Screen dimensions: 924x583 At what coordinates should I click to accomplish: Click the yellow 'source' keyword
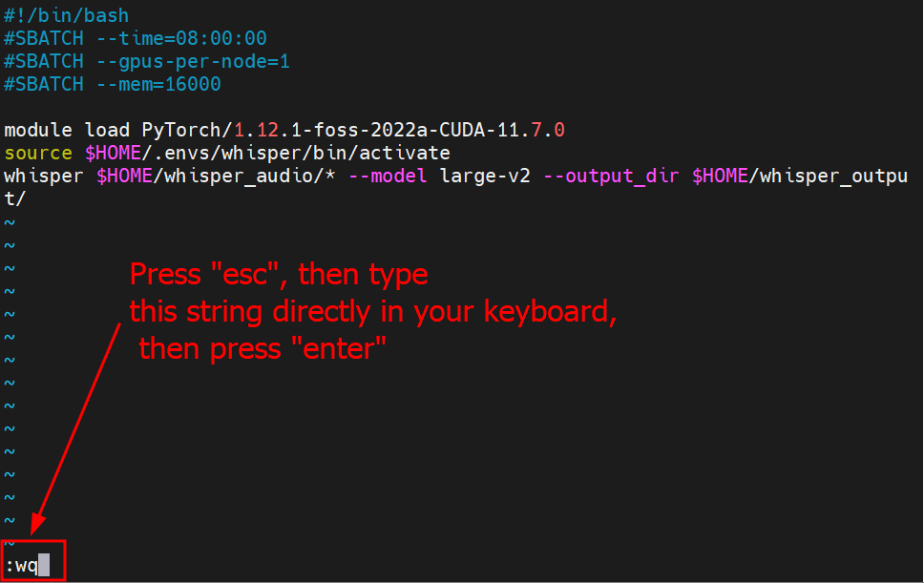(38, 153)
